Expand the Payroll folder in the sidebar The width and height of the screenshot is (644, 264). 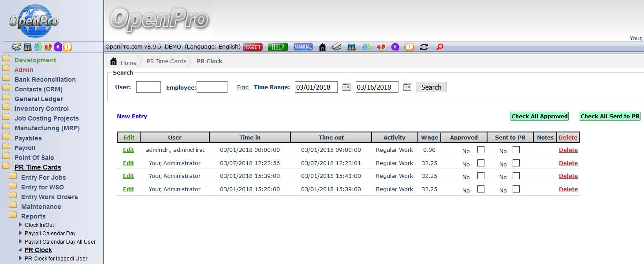tap(25, 148)
